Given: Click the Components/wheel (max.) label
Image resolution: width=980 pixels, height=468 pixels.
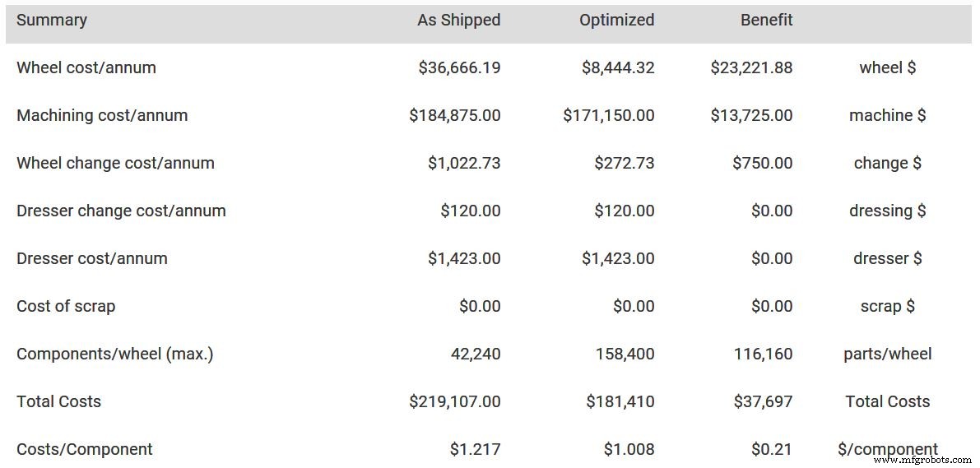Looking at the screenshot, I should pyautogui.click(x=115, y=354).
